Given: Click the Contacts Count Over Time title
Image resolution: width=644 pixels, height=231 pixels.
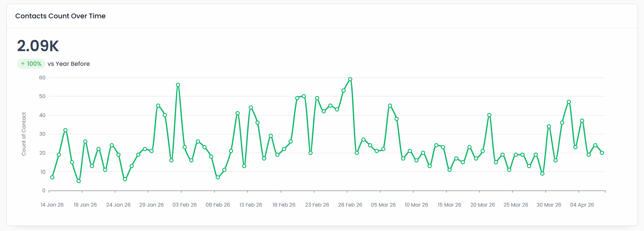Looking at the screenshot, I should pyautogui.click(x=60, y=16).
